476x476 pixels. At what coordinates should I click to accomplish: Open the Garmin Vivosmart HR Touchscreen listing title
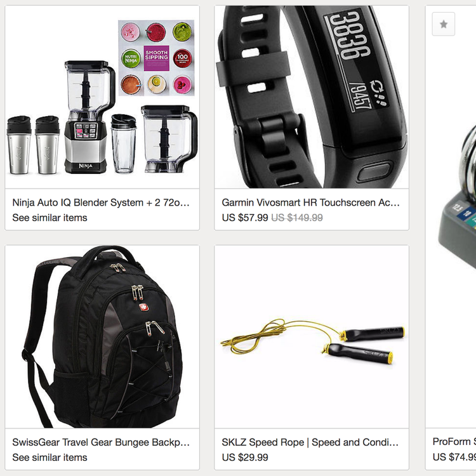point(310,202)
